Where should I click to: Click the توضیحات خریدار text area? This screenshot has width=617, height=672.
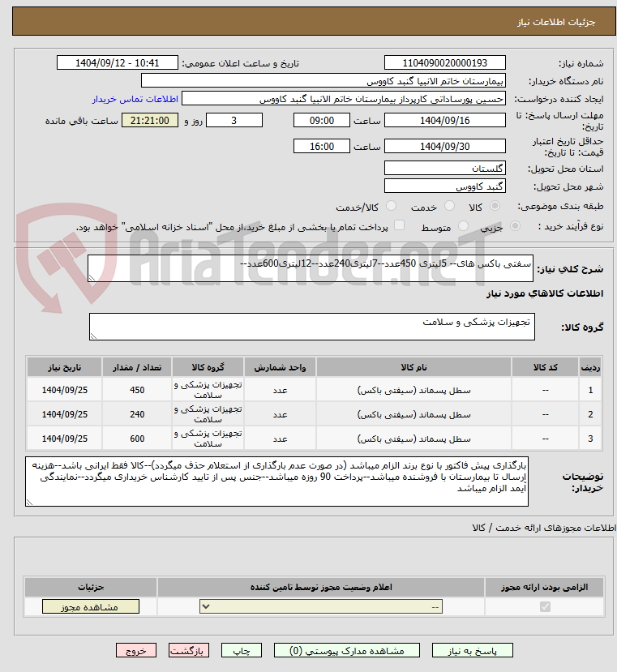point(276,482)
